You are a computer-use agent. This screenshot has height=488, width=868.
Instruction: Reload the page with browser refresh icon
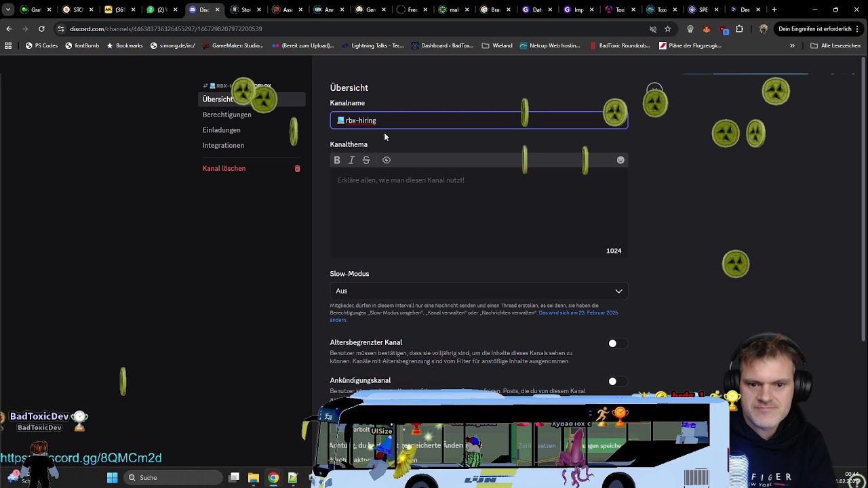pos(41,29)
